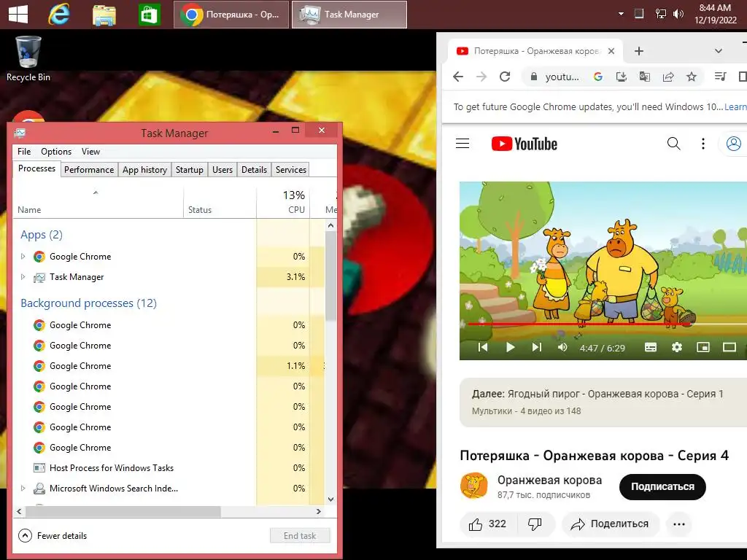747x560 pixels.
Task: Open the Windows Store taskbar icon
Action: pyautogui.click(x=149, y=15)
